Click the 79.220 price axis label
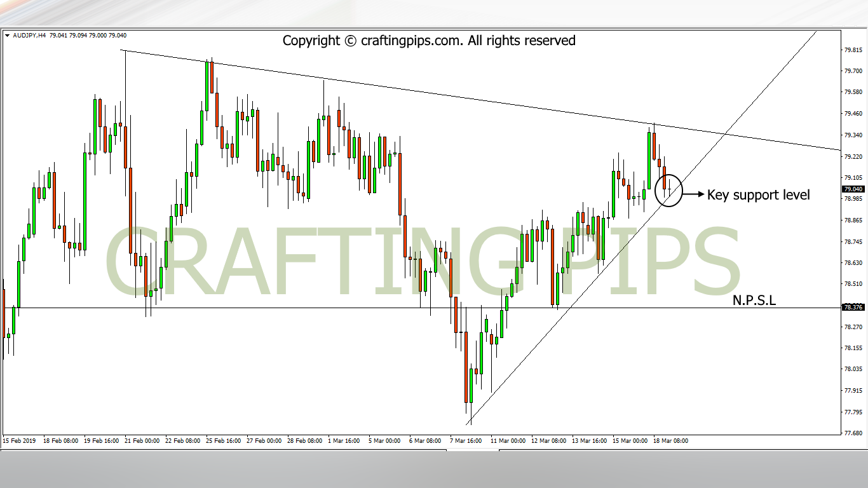Viewport: 868px width, 488px height. [x=853, y=156]
